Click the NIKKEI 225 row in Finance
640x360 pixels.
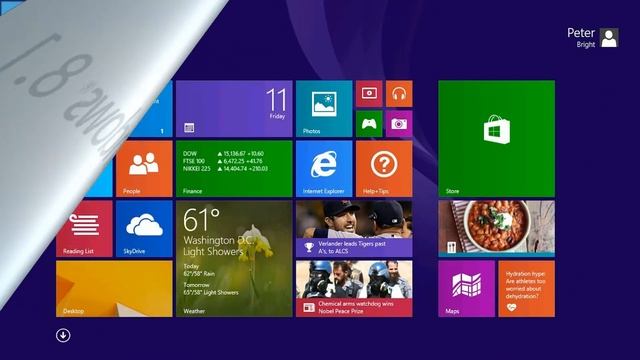[x=225, y=169]
